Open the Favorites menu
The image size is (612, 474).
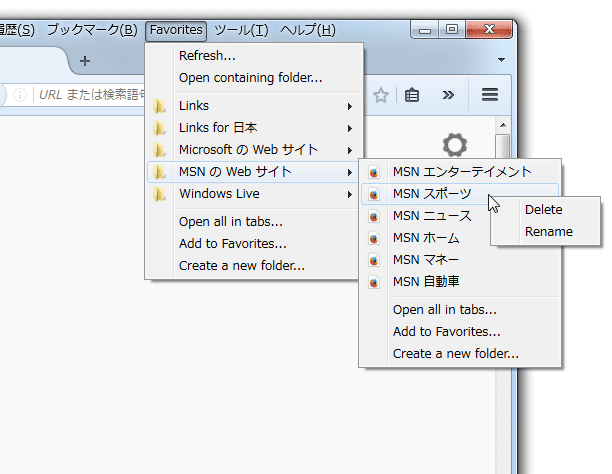coord(176,30)
